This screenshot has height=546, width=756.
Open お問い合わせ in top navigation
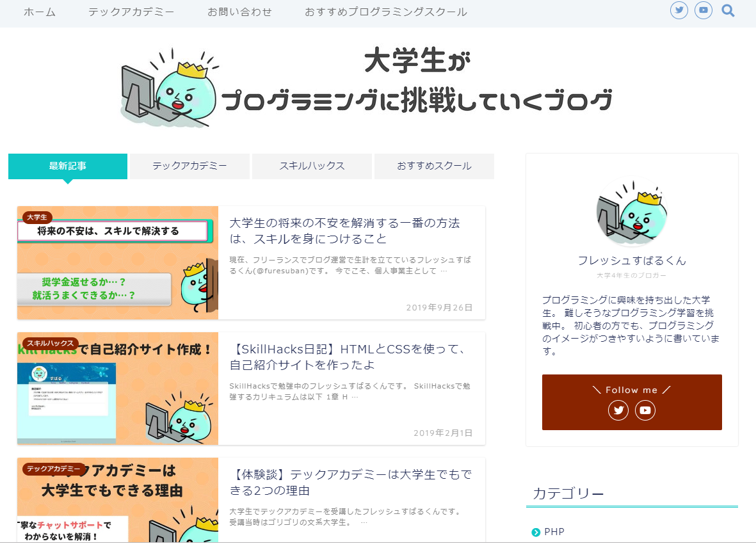pyautogui.click(x=239, y=12)
